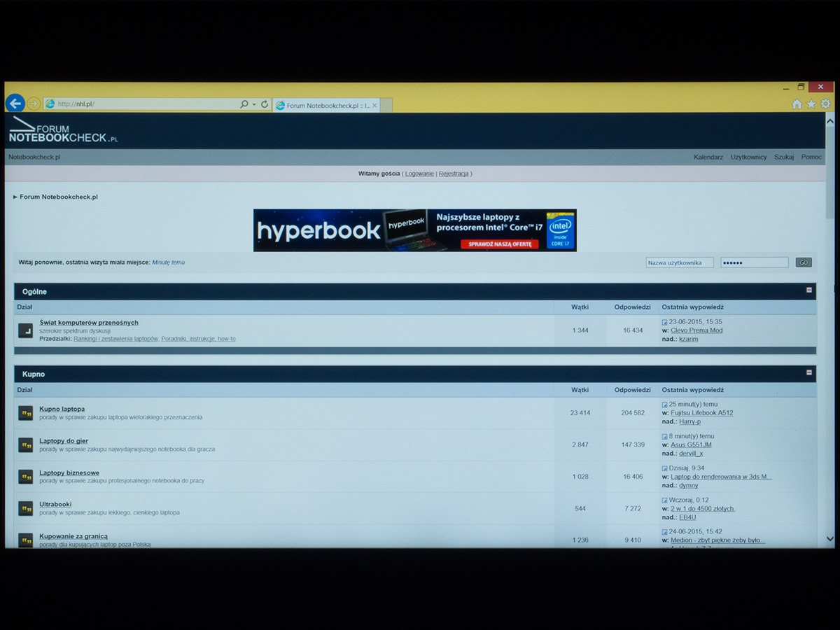Close the Forum Notebookcheck.pl tab

pos(374,106)
